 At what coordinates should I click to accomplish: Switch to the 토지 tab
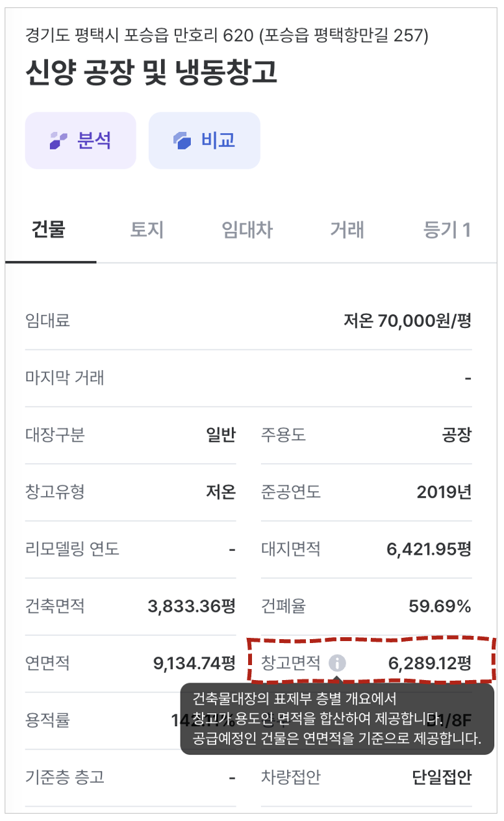point(147,230)
